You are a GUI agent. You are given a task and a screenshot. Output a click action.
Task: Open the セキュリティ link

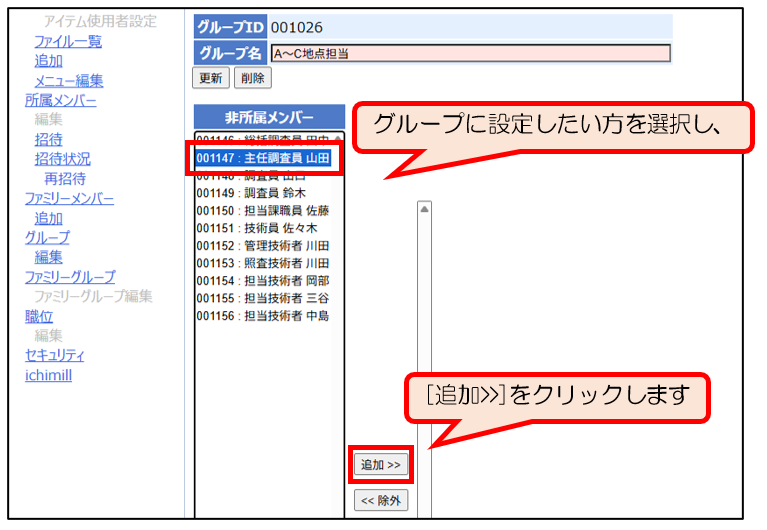tap(54, 355)
